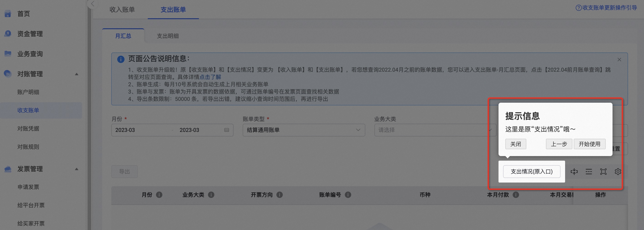644x230 pixels.
Task: Select the 支出账单 tab
Action: click(173, 10)
